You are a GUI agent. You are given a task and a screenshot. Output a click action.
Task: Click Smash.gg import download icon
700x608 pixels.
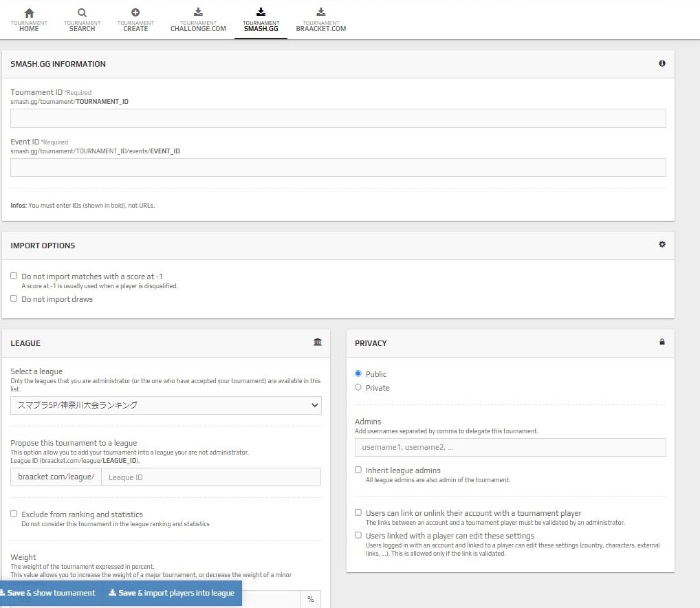[261, 12]
